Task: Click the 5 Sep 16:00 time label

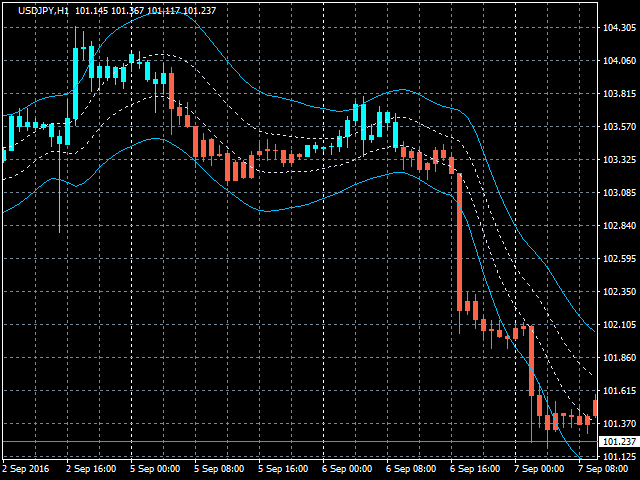Action: tap(281, 468)
